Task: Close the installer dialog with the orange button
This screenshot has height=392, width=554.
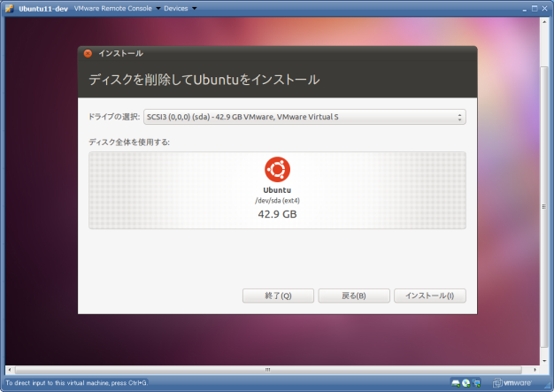Action: click(88, 53)
